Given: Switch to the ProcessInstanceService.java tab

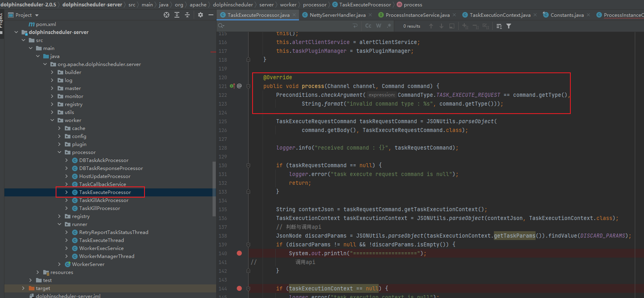Looking at the screenshot, I should tap(417, 15).
